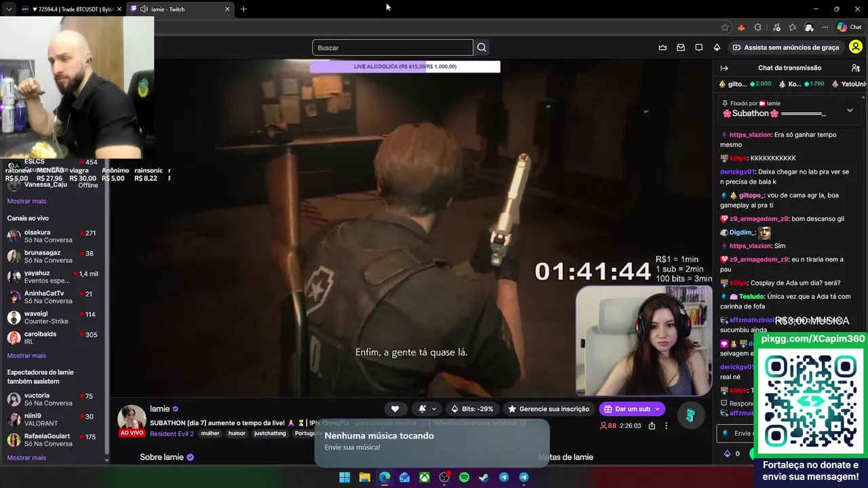Open niini9 VALORANT channel in sidebar
Image resolution: width=868 pixels, height=488 pixels.
click(x=54, y=420)
